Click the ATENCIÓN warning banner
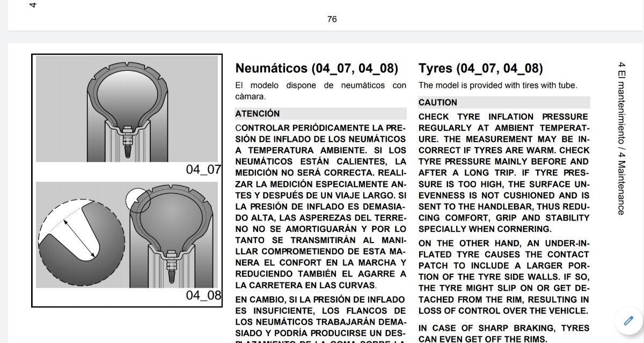This screenshot has height=343, width=644. coord(320,114)
